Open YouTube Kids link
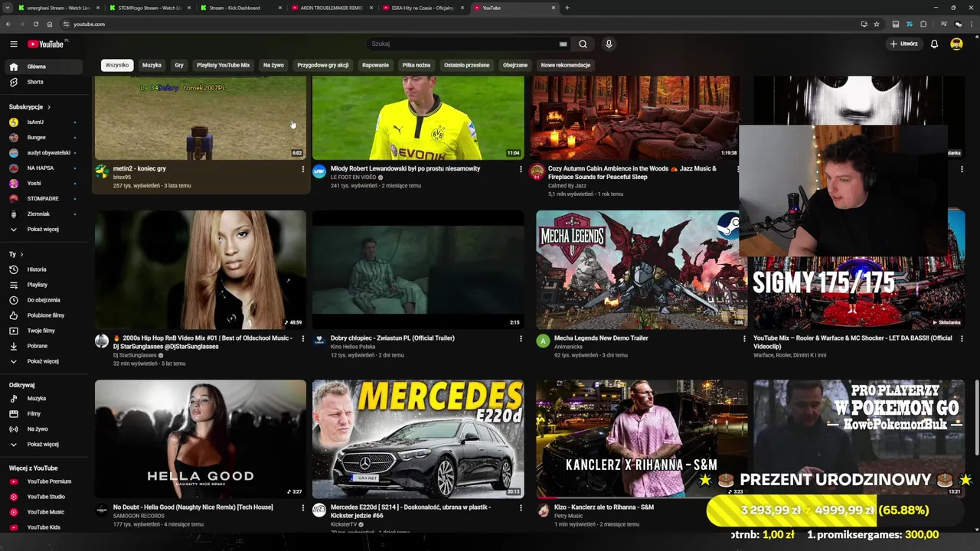980x551 pixels. 42,527
